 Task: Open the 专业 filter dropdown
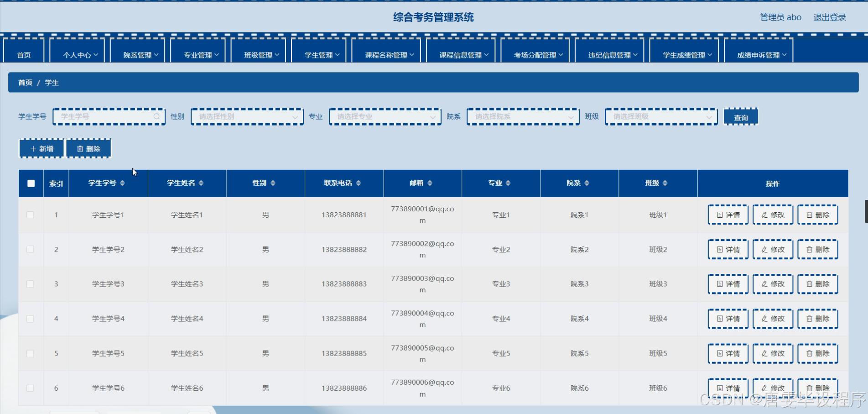point(385,117)
